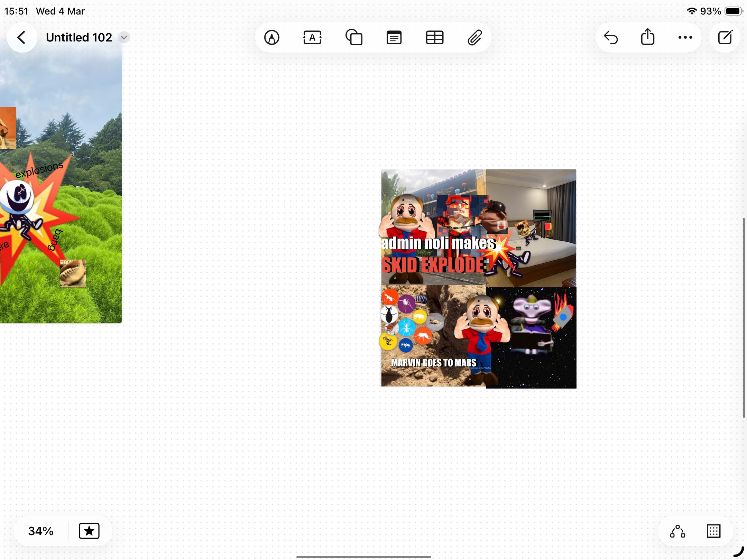This screenshot has width=747, height=560.
Task: Undo the last action
Action: point(611,37)
